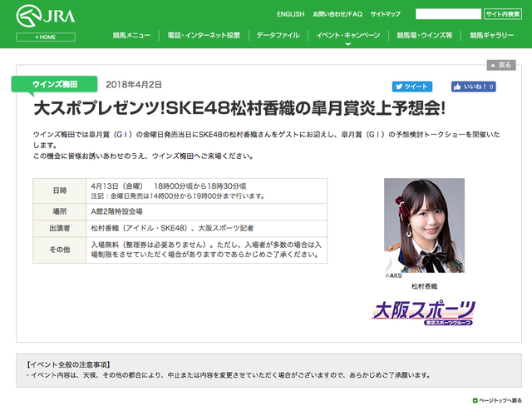Click the Facebook いいね! like button
The width and height of the screenshot is (532, 411).
click(473, 87)
